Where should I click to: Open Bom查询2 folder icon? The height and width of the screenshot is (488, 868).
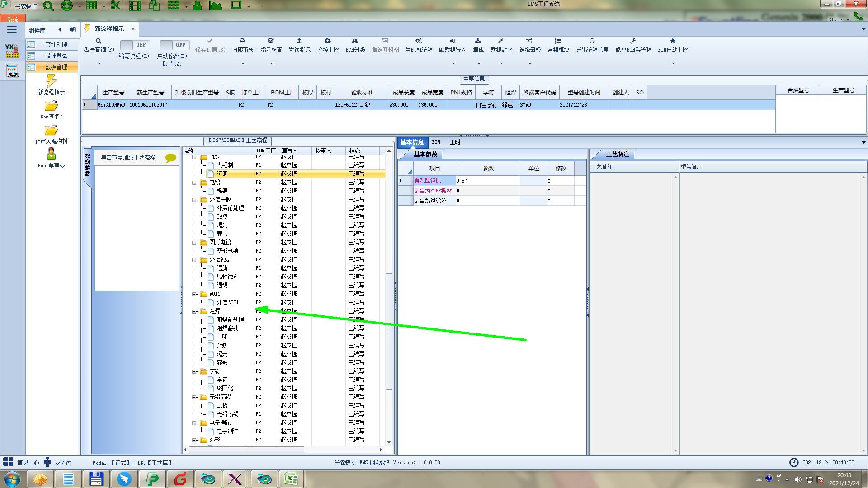(51, 106)
